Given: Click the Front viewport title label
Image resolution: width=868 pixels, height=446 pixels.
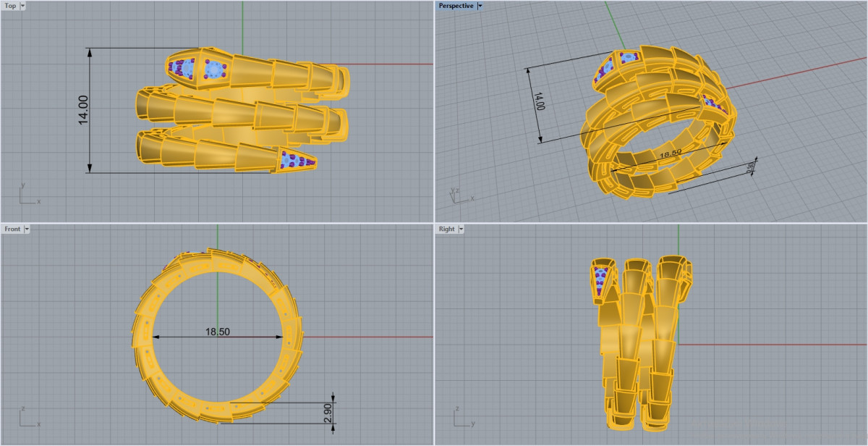Looking at the screenshot, I should (12, 229).
